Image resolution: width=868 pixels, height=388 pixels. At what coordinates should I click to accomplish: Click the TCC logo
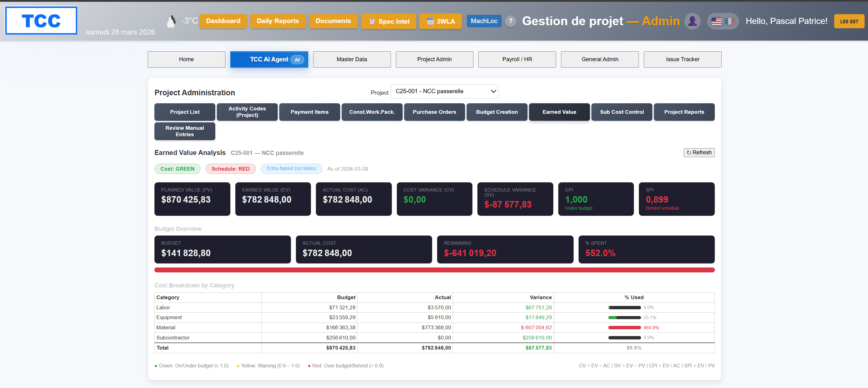pyautogui.click(x=41, y=21)
